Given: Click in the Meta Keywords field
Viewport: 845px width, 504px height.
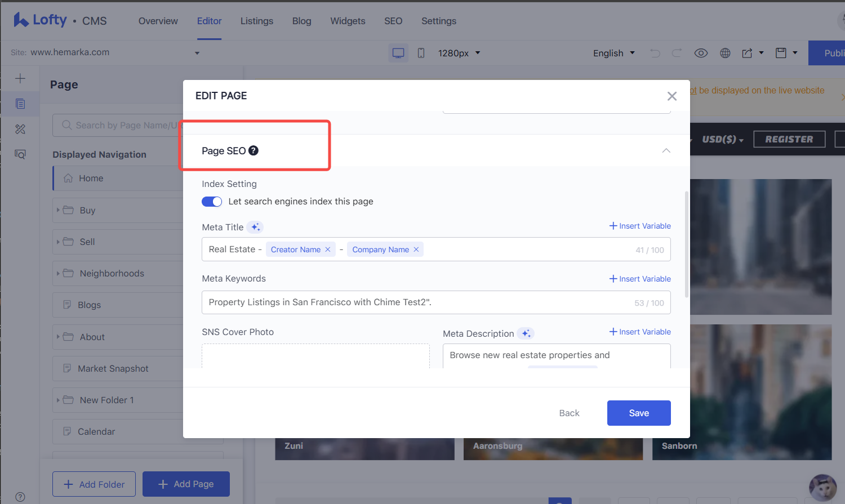Looking at the screenshot, I should coord(436,302).
